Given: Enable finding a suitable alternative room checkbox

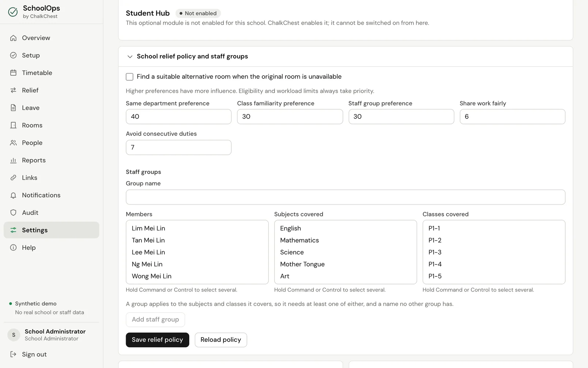Looking at the screenshot, I should point(129,77).
